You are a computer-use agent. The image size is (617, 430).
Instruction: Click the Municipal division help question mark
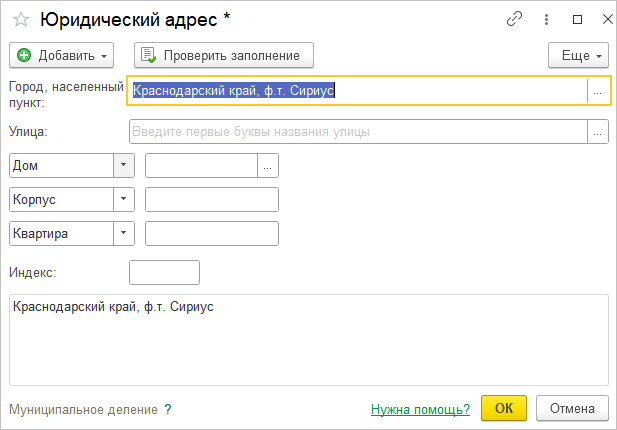168,409
